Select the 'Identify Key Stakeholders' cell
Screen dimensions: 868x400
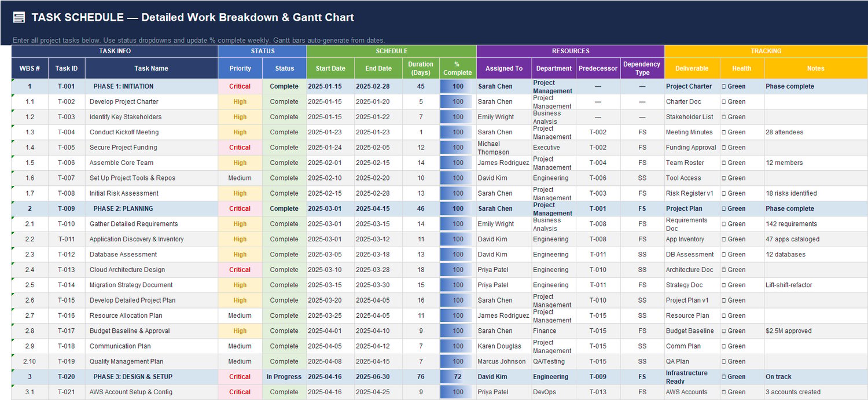152,117
